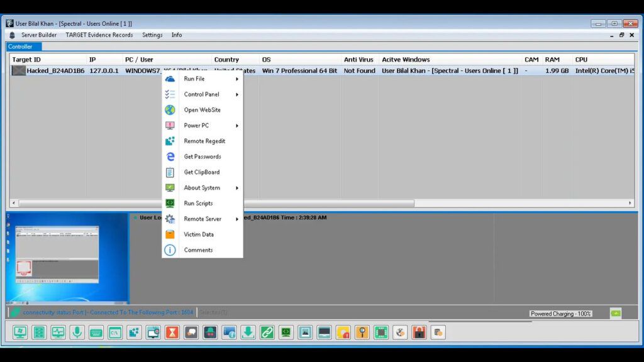Screen dimensions: 644x362
Task: Click the RAM column header
Action: click(x=557, y=60)
